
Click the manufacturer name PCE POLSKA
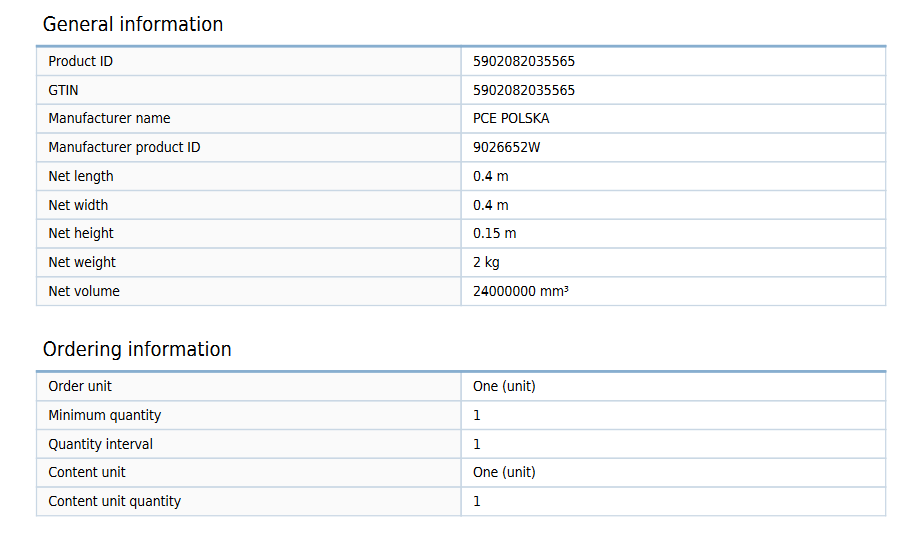511,118
